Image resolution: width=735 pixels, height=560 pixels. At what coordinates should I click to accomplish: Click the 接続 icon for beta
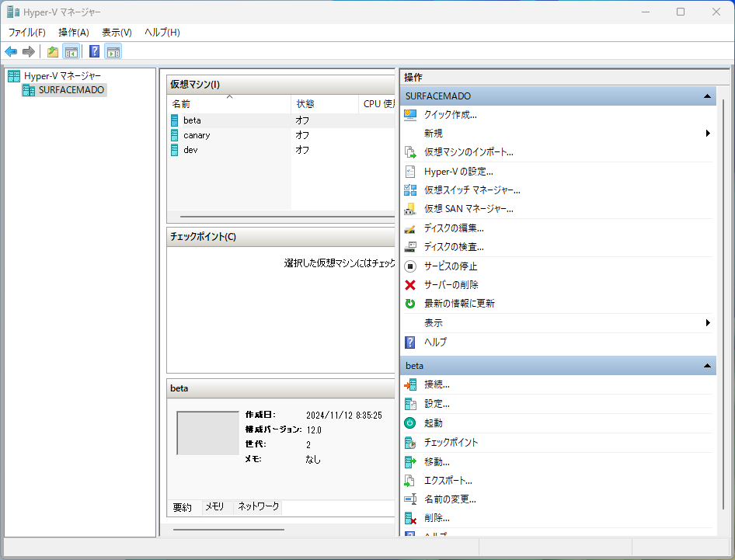[x=410, y=384]
